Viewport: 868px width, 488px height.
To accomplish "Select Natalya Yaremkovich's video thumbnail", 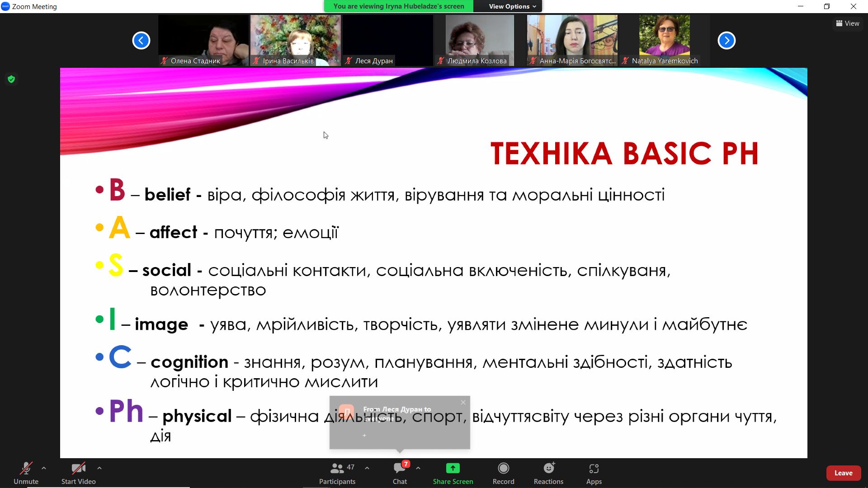I will point(664,40).
